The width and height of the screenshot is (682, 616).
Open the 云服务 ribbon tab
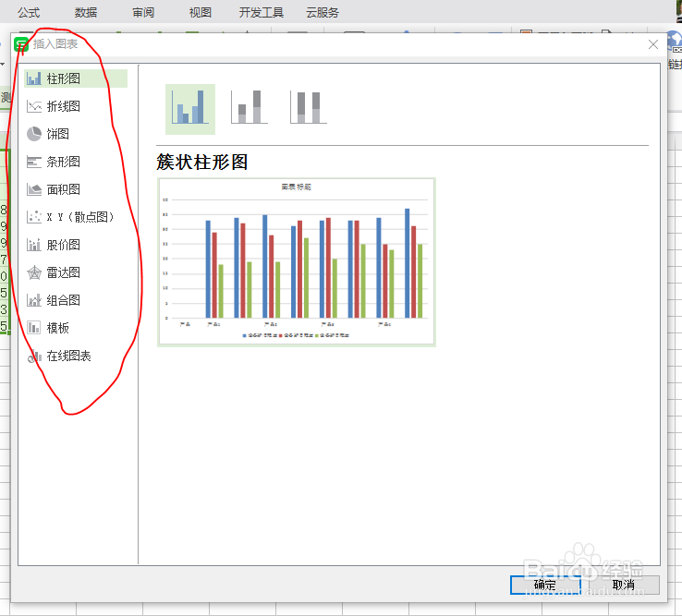point(323,13)
